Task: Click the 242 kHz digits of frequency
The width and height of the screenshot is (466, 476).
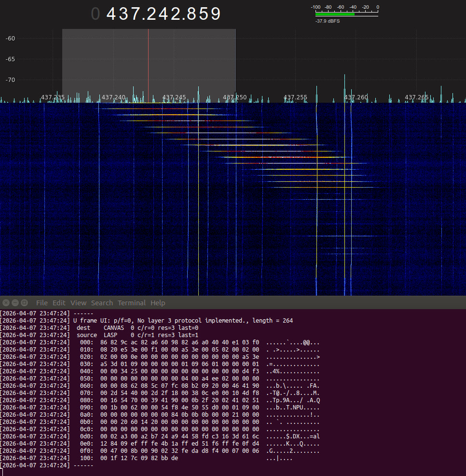Action: [164, 14]
